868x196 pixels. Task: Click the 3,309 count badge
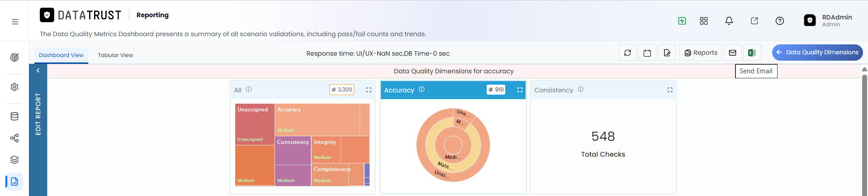pyautogui.click(x=342, y=90)
